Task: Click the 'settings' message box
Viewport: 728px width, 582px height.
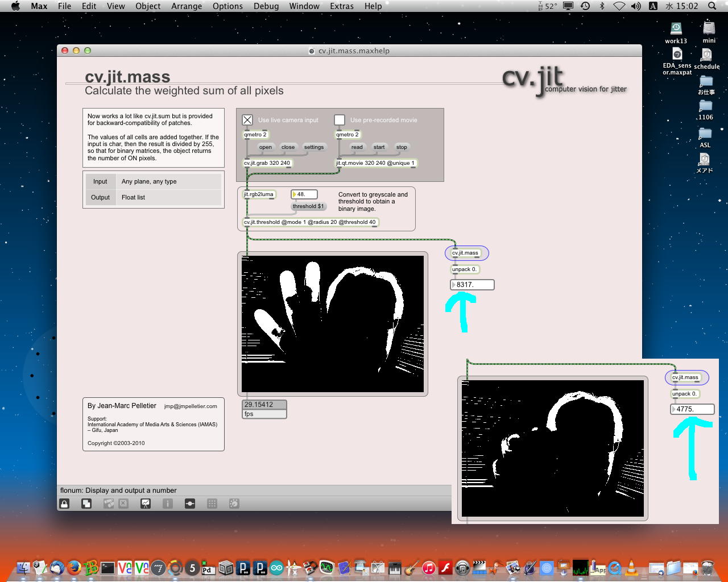Action: pos(314,147)
